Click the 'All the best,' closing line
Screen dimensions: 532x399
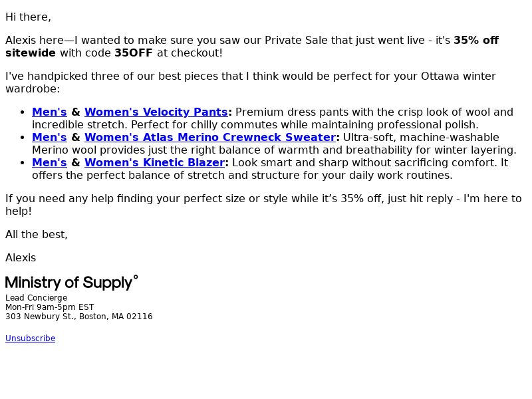[x=37, y=235]
